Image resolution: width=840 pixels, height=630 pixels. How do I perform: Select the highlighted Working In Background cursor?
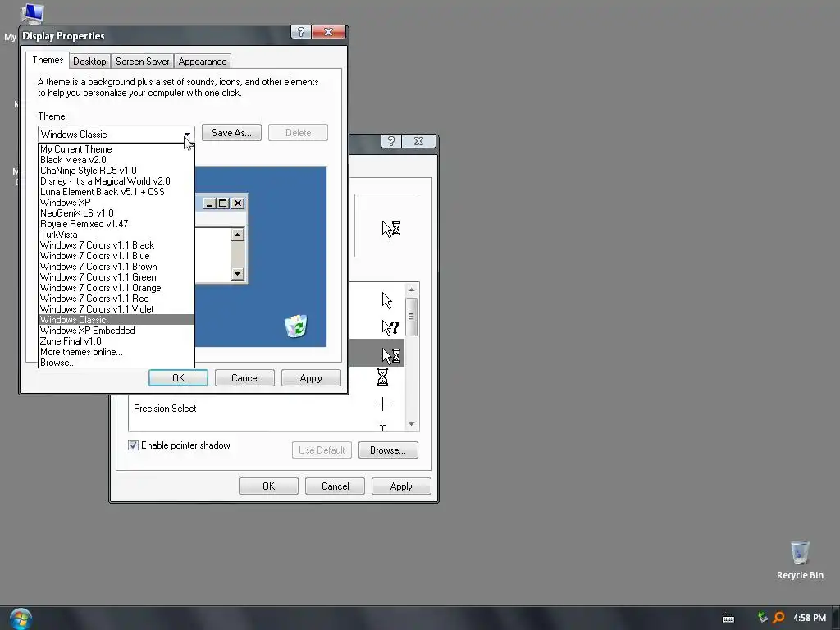[x=391, y=356]
